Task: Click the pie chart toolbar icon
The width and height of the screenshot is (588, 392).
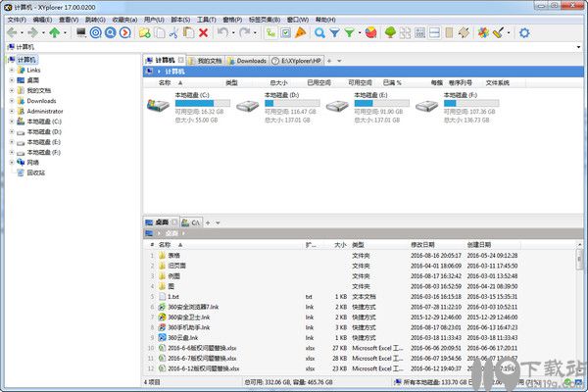Action: 370,33
